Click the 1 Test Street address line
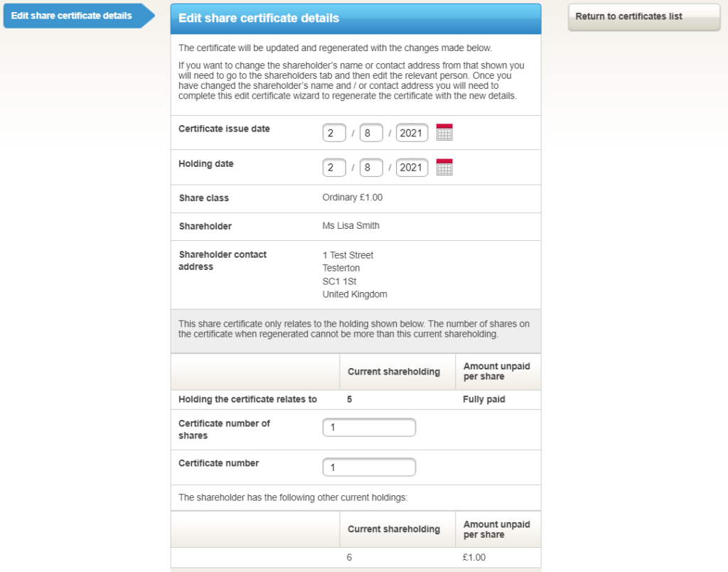The image size is (728, 572). coord(348,255)
